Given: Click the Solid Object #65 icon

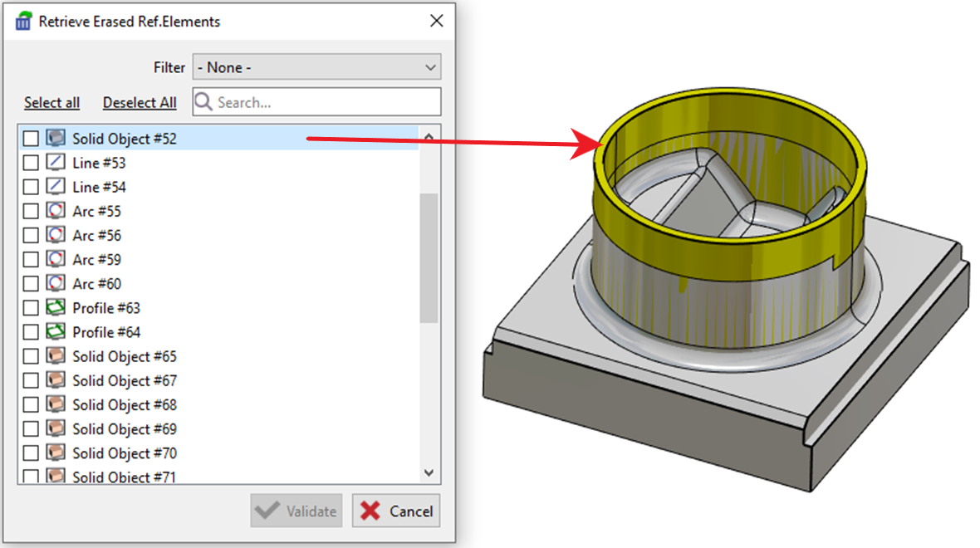Looking at the screenshot, I should pos(56,356).
